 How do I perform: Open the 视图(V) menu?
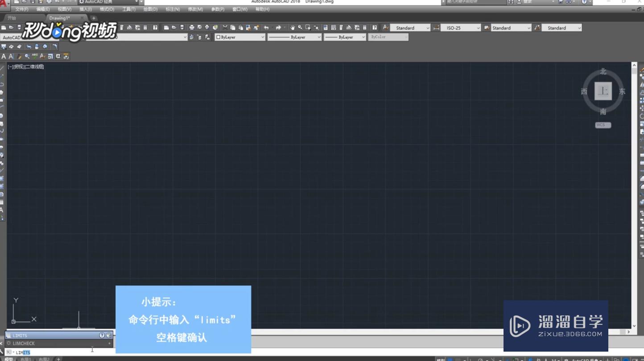coord(65,9)
